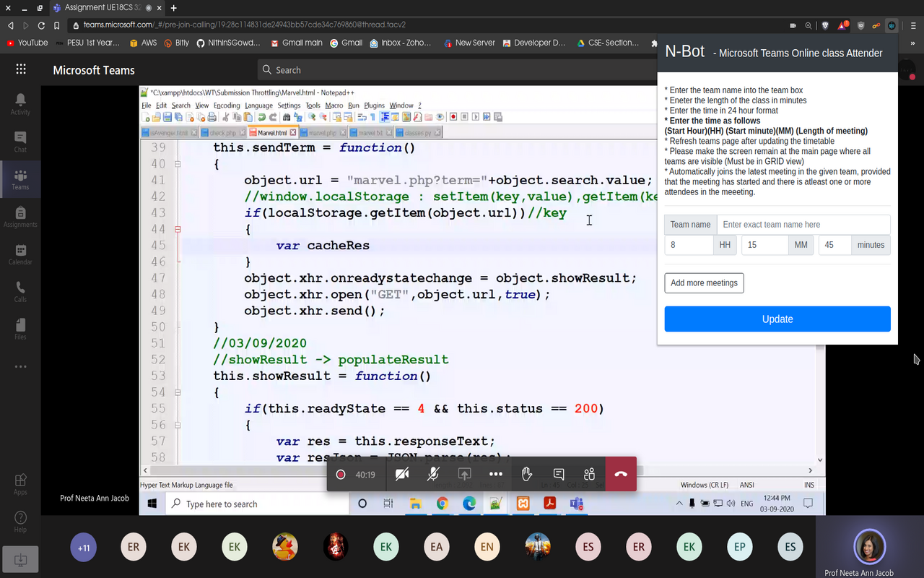The width and height of the screenshot is (924, 578).
Task: Open Plugins menu in shared Notepad++
Action: point(374,105)
